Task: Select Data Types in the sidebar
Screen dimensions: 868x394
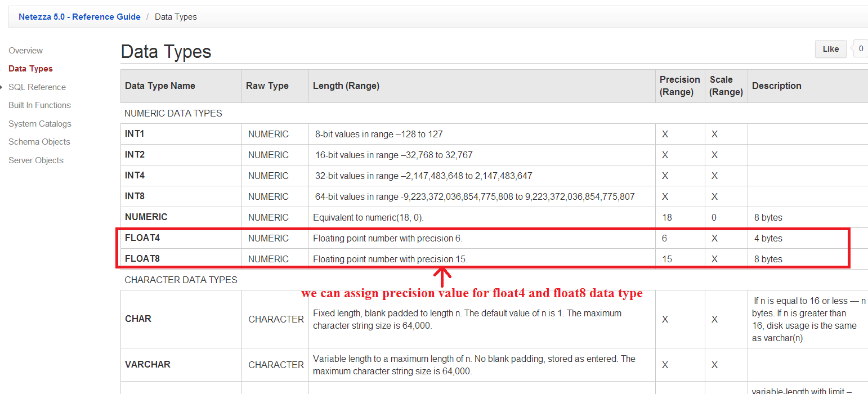Action: 30,69
